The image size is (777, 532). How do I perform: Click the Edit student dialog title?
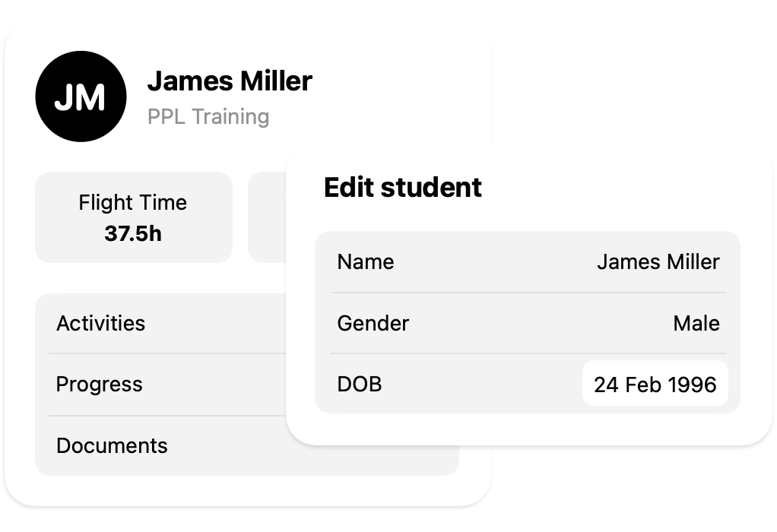(403, 188)
